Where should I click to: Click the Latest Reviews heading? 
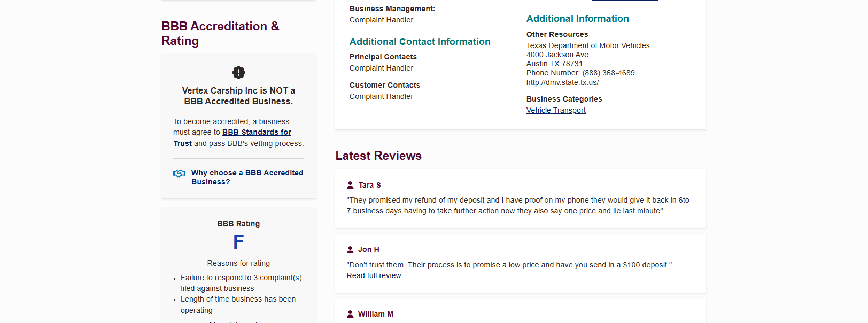(378, 156)
